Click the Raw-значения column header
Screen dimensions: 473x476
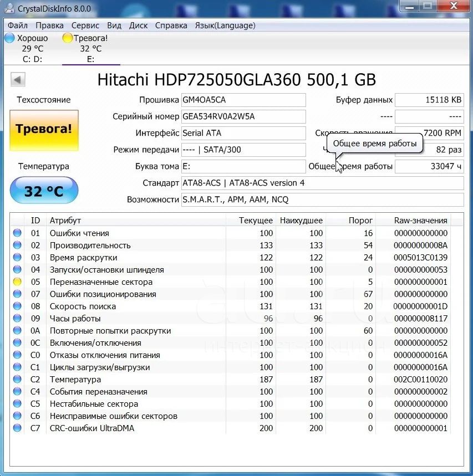pos(414,221)
